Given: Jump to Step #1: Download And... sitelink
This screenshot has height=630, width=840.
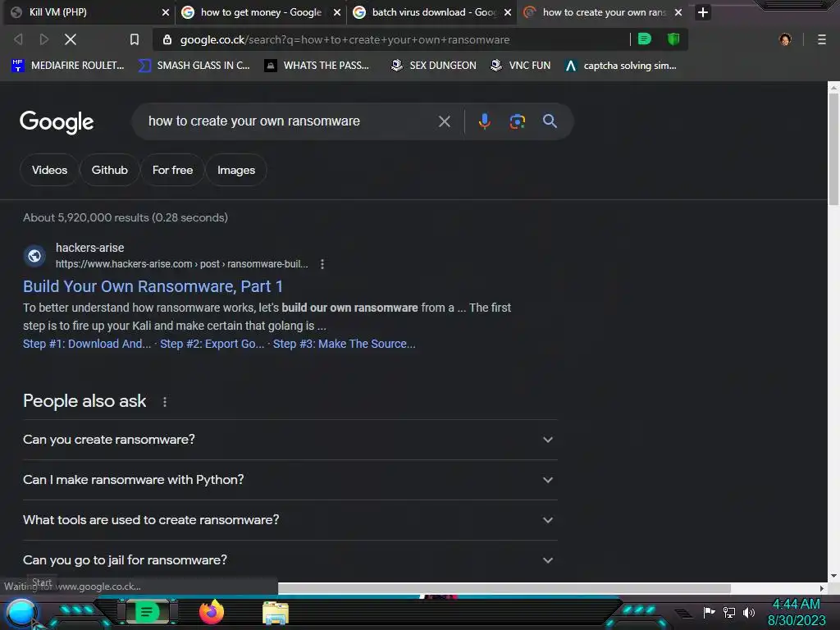Looking at the screenshot, I should coord(87,344).
